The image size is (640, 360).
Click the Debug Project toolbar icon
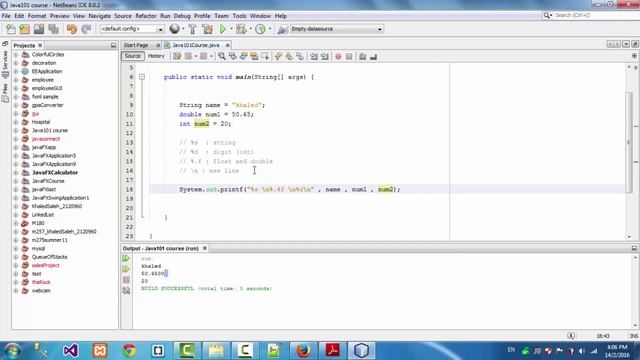tap(241, 29)
